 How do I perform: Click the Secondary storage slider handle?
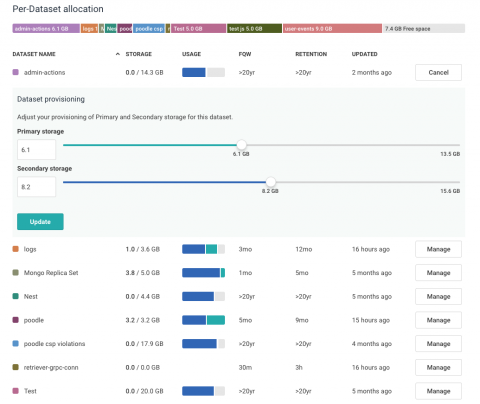[x=271, y=182]
